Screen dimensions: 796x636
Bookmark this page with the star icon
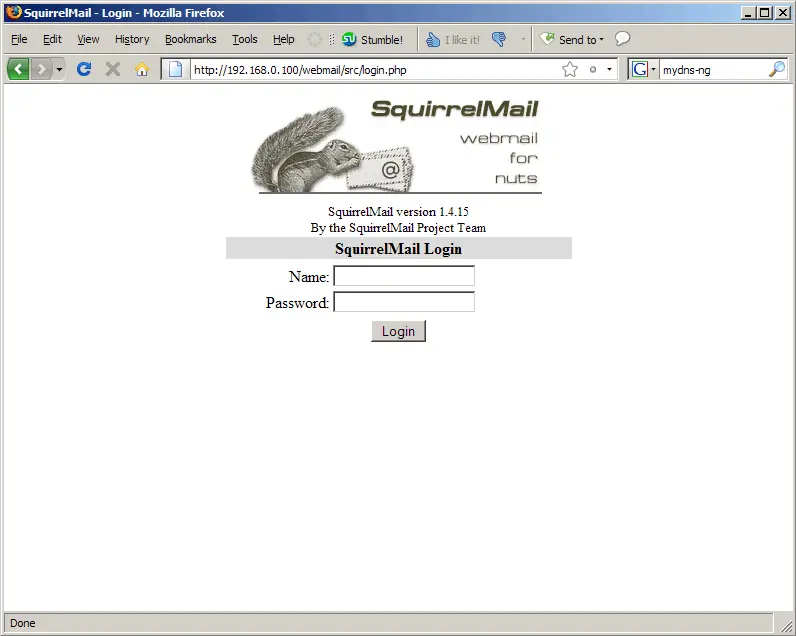570,70
